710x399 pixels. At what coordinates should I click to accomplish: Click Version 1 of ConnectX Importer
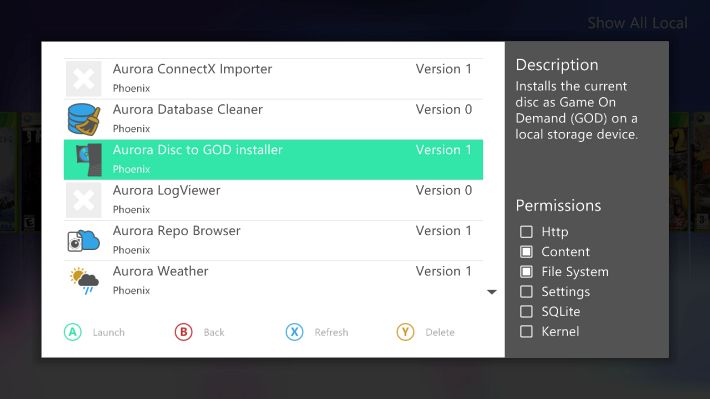pos(444,69)
